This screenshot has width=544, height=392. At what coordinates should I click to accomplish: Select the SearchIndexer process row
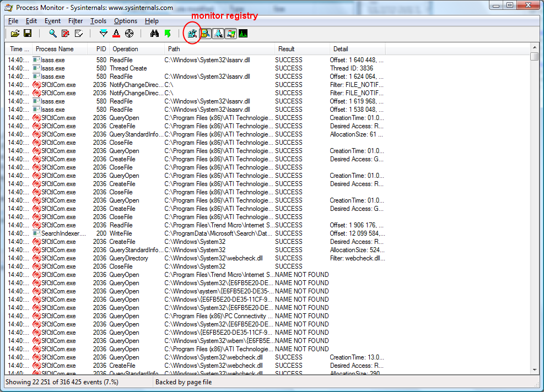[x=196, y=233]
